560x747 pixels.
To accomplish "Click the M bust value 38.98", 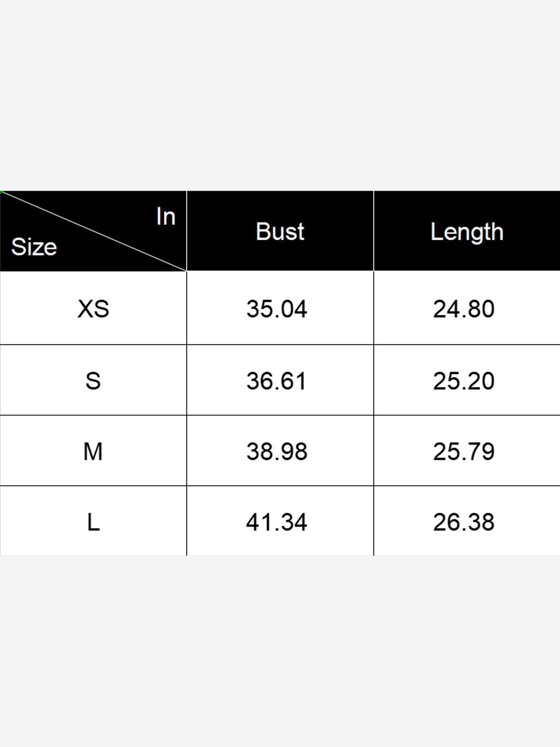I will [277, 451].
